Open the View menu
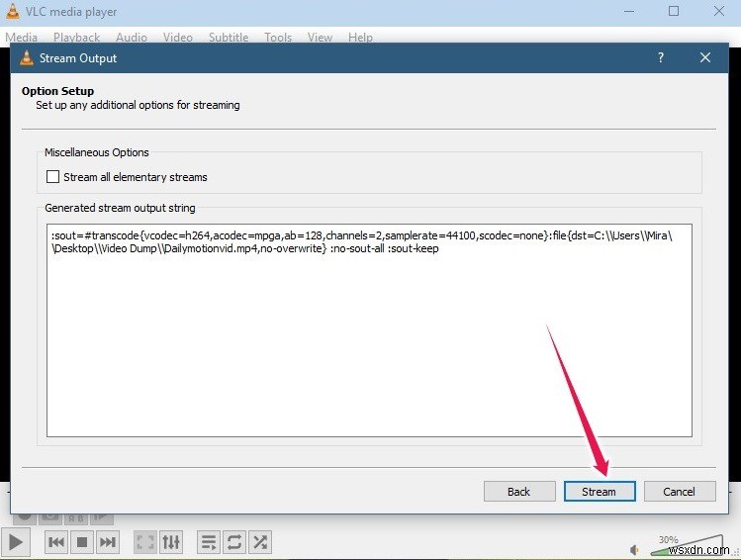The image size is (741, 560). 320,37
